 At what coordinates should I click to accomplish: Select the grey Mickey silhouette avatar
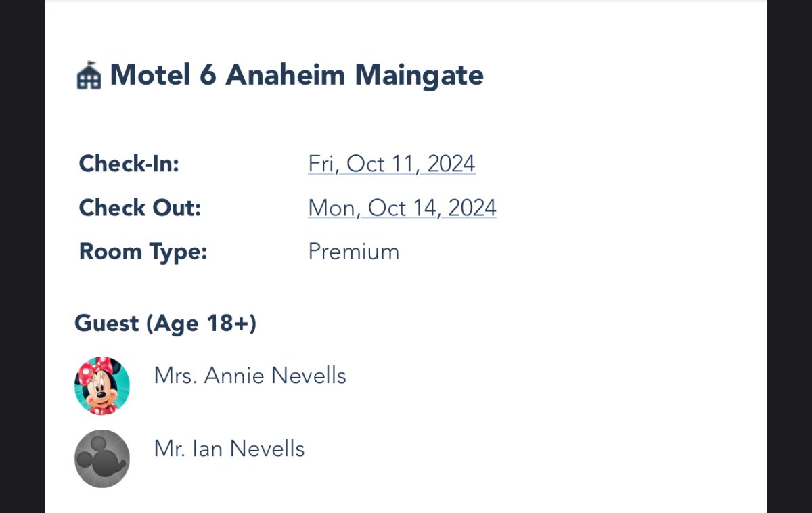click(x=101, y=458)
